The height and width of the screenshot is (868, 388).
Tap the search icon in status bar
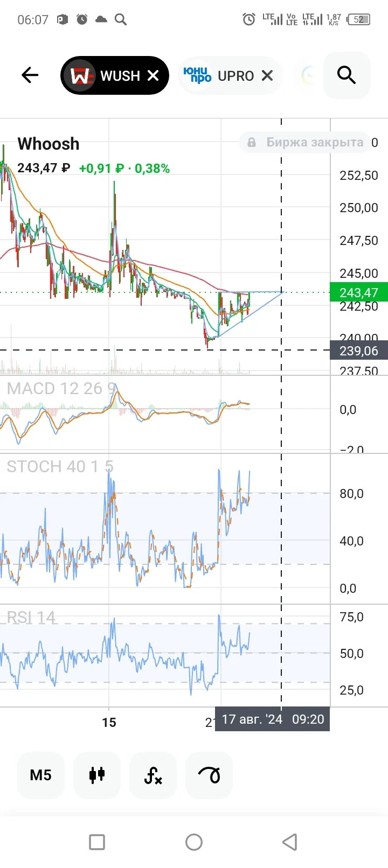pos(121,20)
